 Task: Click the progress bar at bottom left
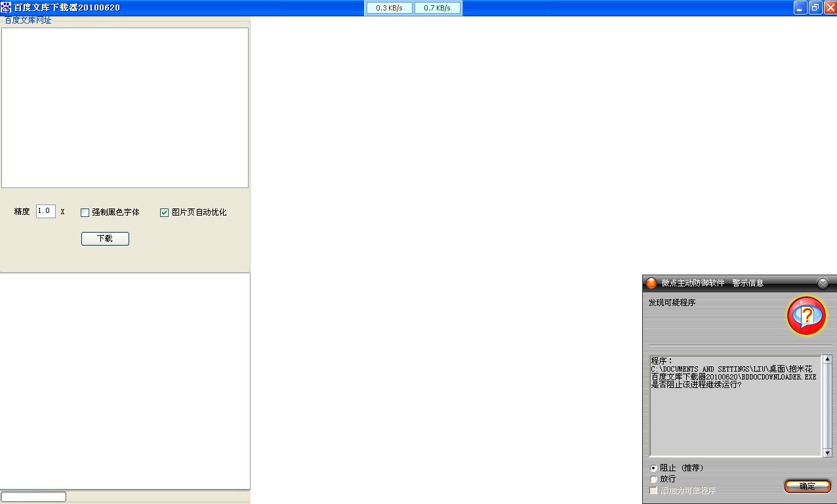[33, 497]
